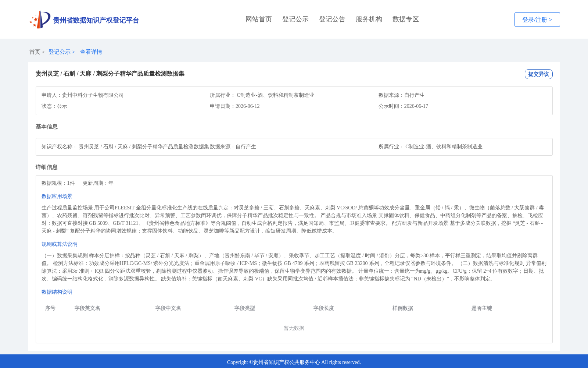Screen dimensions: 588x368
Task: Click the 规则或算法说明 subheading
Action: coord(60,244)
